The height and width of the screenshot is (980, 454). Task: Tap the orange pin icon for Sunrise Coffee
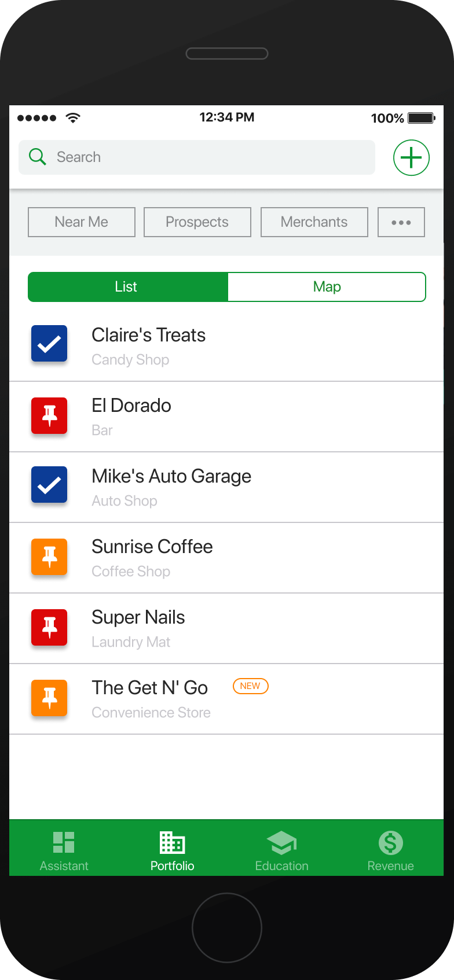point(49,557)
